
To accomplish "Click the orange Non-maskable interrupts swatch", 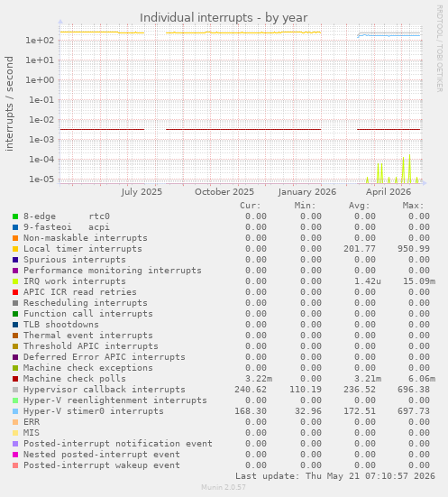I will (15, 238).
